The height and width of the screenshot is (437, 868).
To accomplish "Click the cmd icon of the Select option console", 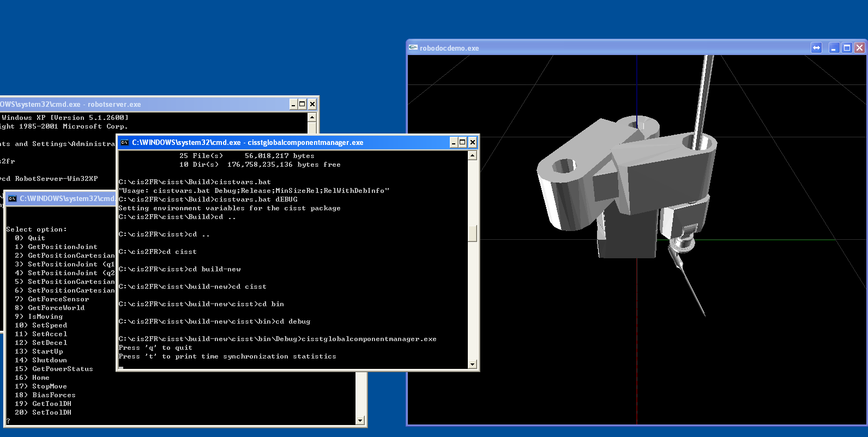I will [x=13, y=199].
